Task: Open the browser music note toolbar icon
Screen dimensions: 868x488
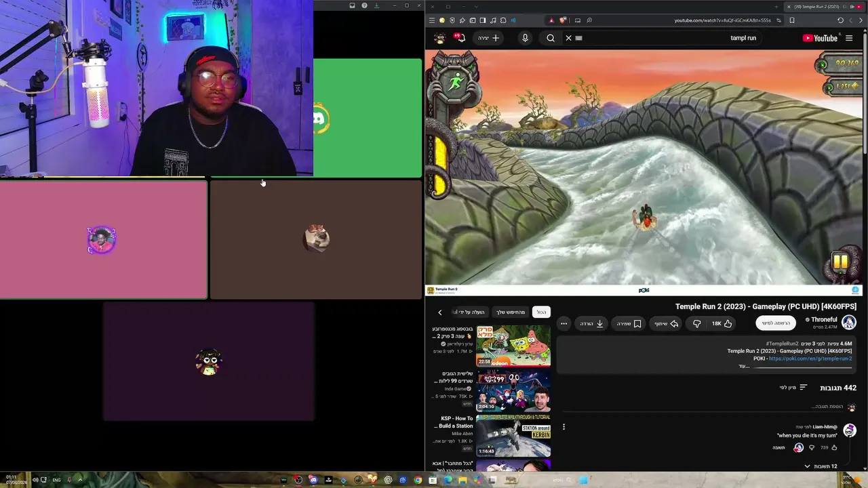Action: tap(493, 20)
